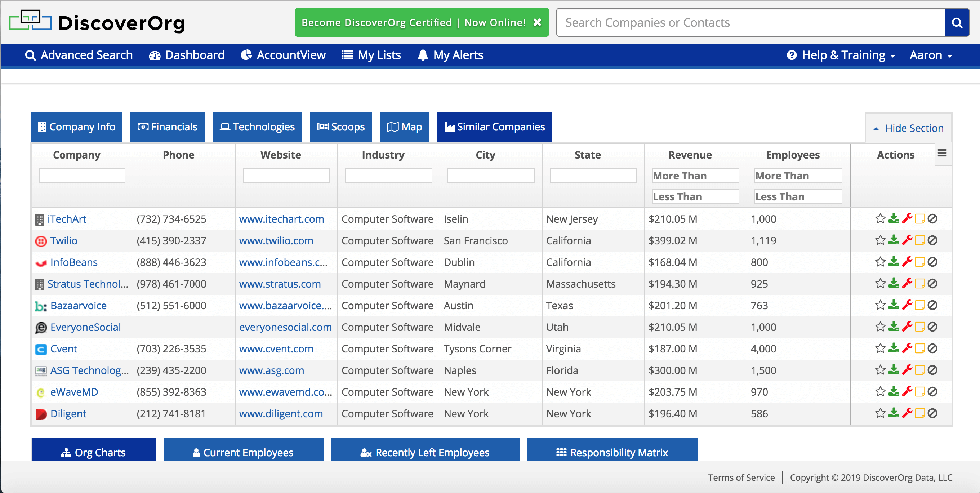Click Employees Less Than filter field
The image size is (980, 493).
[x=798, y=197]
